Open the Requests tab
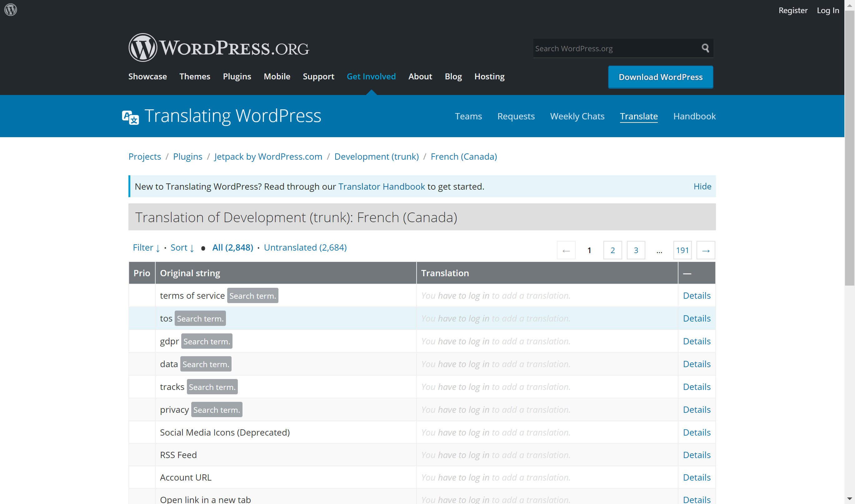855x504 pixels. pos(516,116)
